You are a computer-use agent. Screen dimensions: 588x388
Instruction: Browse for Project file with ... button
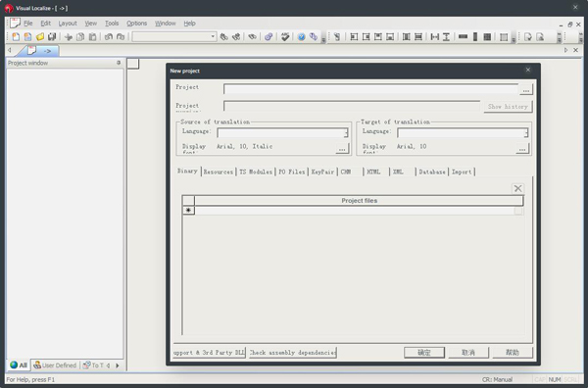coord(525,90)
